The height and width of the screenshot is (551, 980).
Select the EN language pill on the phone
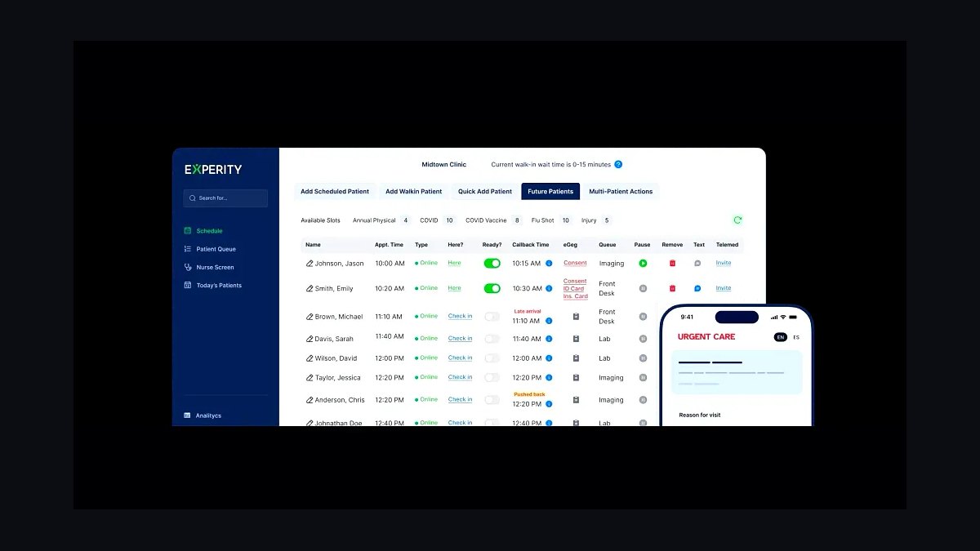780,337
